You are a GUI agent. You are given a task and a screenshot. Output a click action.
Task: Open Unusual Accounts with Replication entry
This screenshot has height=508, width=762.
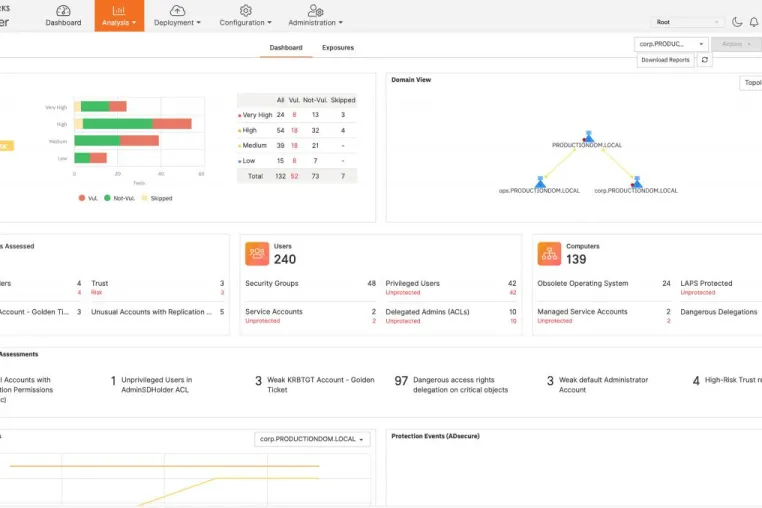[157, 312]
